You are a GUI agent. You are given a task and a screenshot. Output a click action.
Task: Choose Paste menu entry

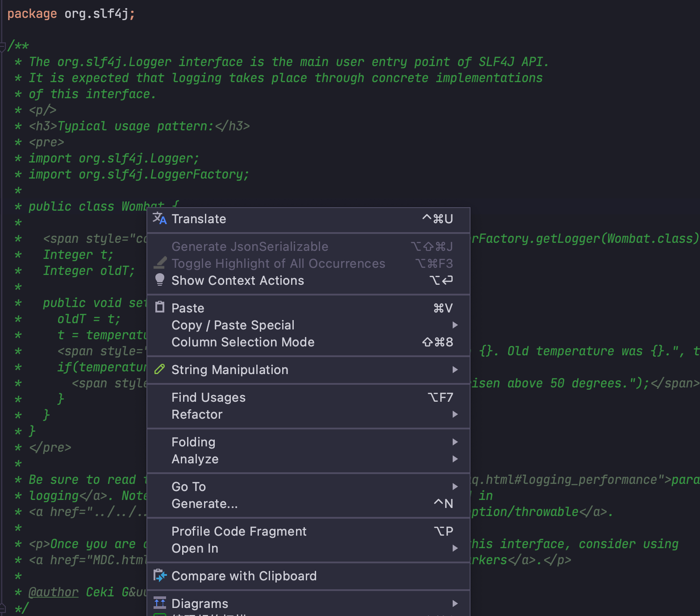tap(308, 308)
